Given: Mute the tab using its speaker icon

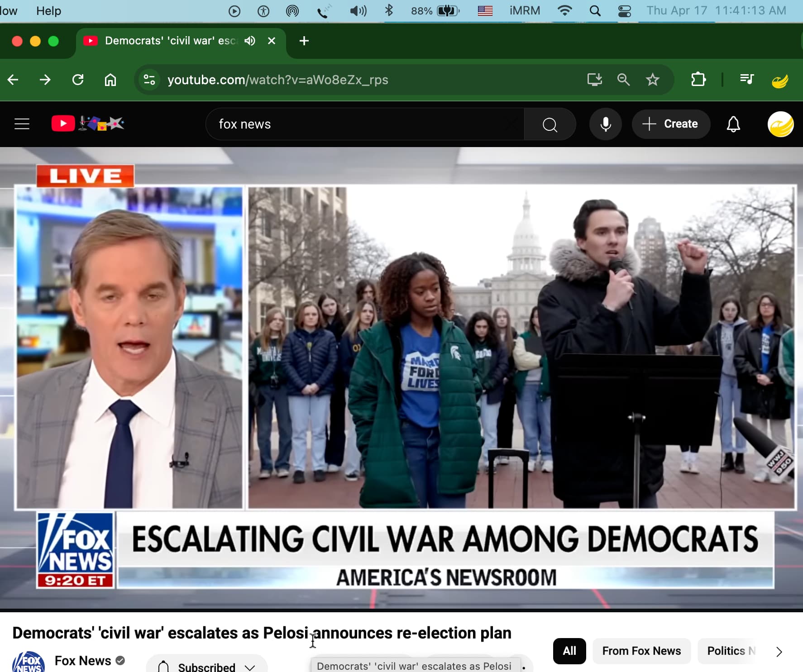Looking at the screenshot, I should (x=249, y=41).
